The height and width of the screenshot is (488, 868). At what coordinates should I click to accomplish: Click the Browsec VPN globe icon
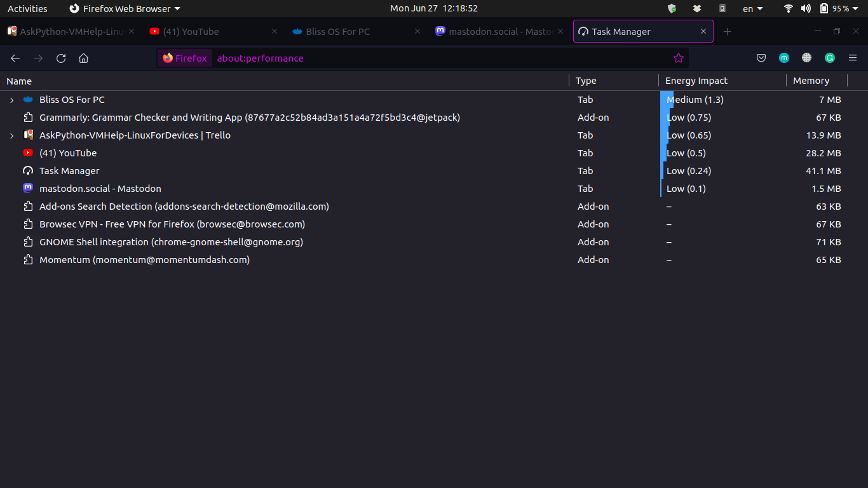[x=806, y=58]
